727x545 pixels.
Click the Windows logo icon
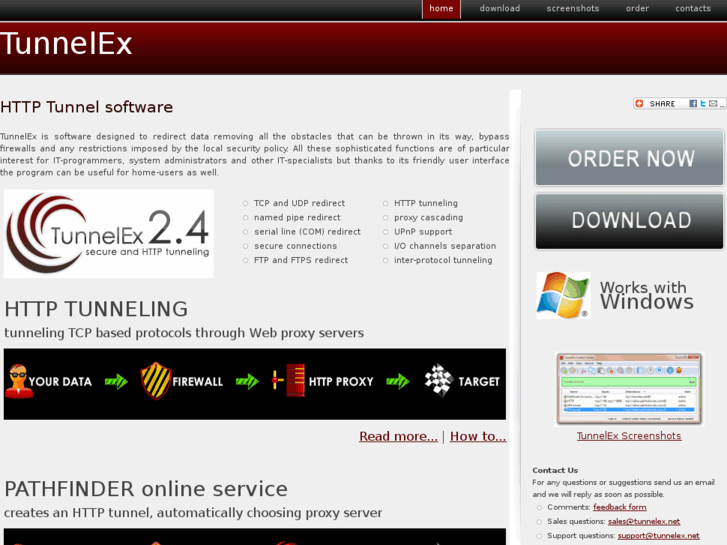pos(563,295)
